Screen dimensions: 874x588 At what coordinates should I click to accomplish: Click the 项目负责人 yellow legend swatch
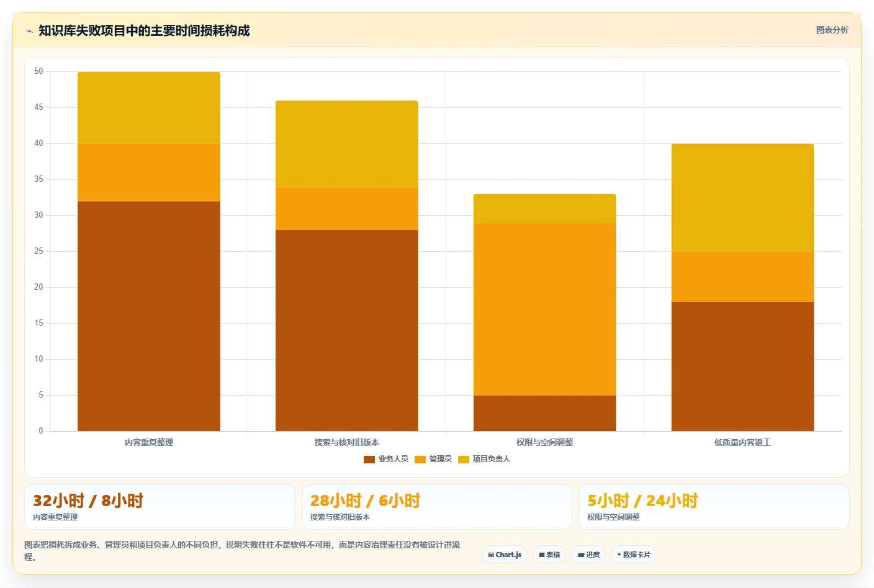464,459
